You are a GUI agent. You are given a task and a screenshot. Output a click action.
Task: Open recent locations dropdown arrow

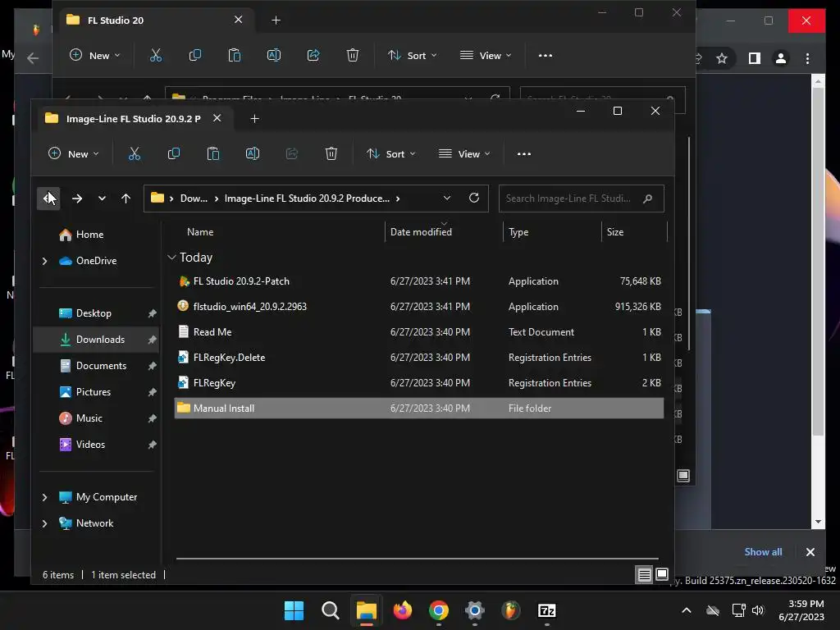tap(102, 199)
